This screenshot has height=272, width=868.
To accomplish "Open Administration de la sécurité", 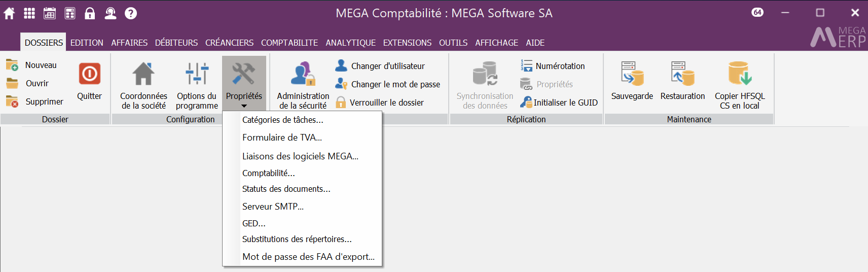I will point(303,84).
